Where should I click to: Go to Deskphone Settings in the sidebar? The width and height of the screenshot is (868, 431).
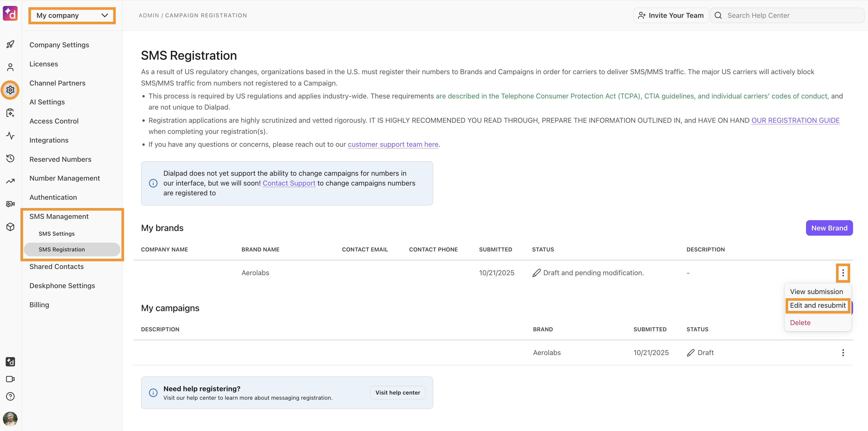point(62,286)
